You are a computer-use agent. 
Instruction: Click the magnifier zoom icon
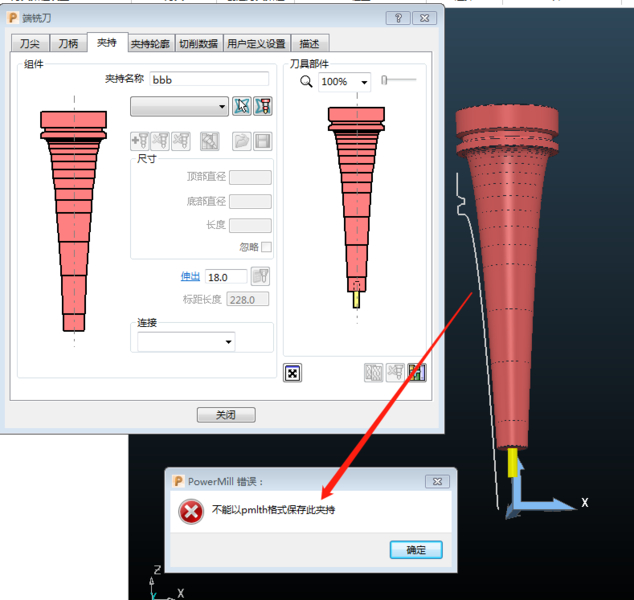pos(306,82)
